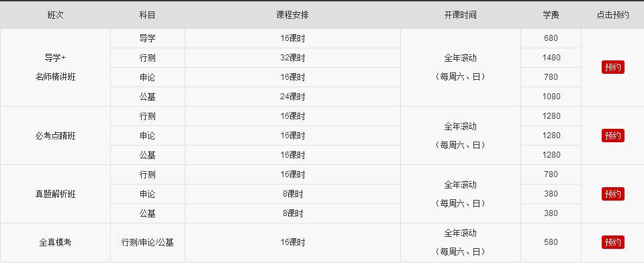644x263 pixels.
Task: Click 预约 button for 必考点睛班
Action: point(613,136)
